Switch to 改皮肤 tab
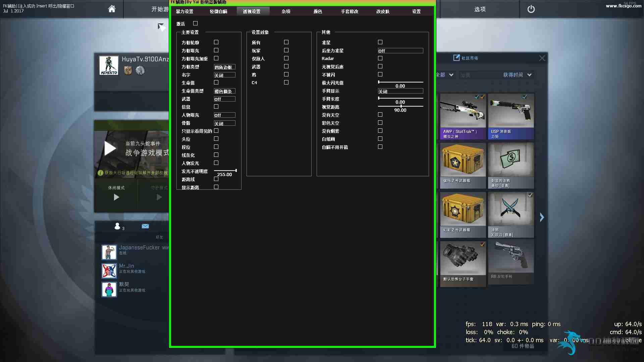 coord(383,11)
